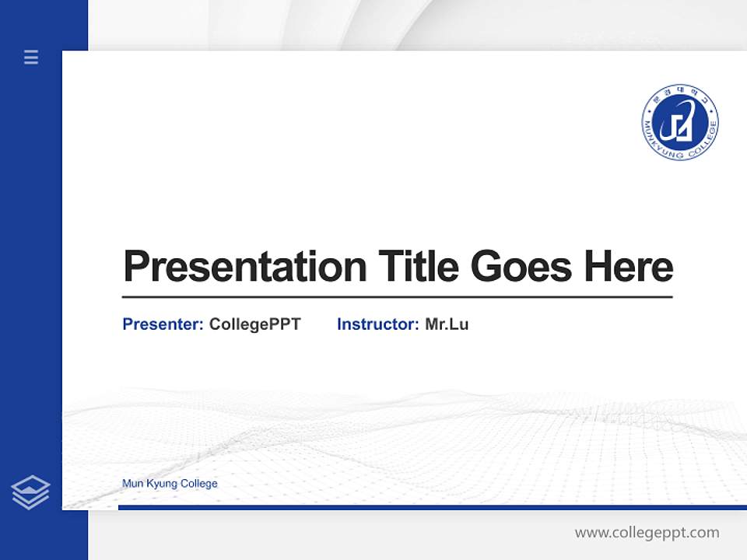Screen dimensions: 747x560
Task: Select the Instructor label
Action: [x=373, y=324]
